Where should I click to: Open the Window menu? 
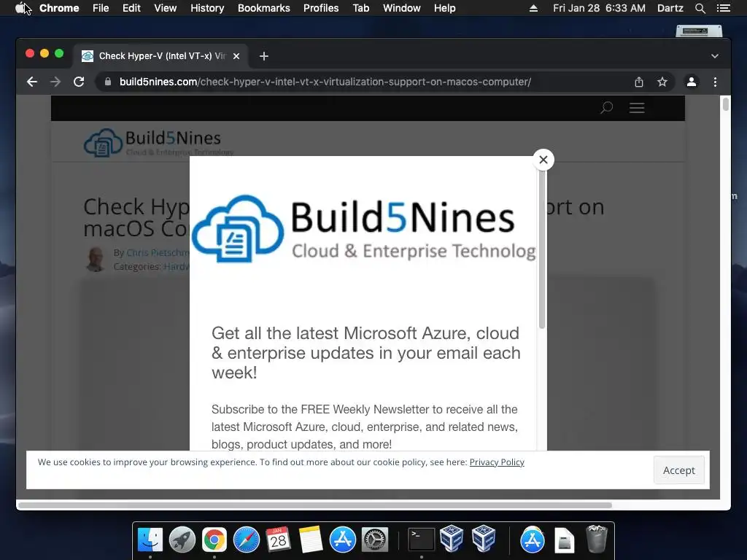(402, 8)
